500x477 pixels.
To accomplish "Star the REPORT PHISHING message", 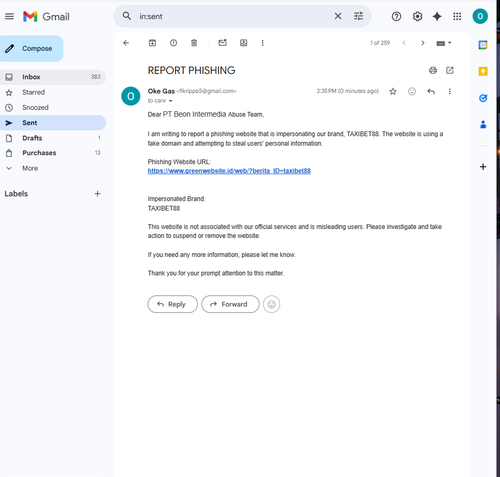I will 393,91.
